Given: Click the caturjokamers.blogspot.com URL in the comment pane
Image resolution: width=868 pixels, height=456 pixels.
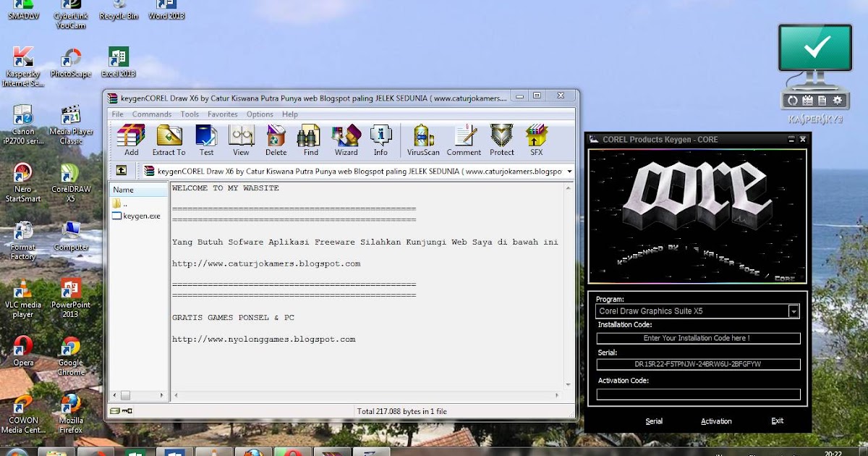Looking at the screenshot, I should (266, 263).
